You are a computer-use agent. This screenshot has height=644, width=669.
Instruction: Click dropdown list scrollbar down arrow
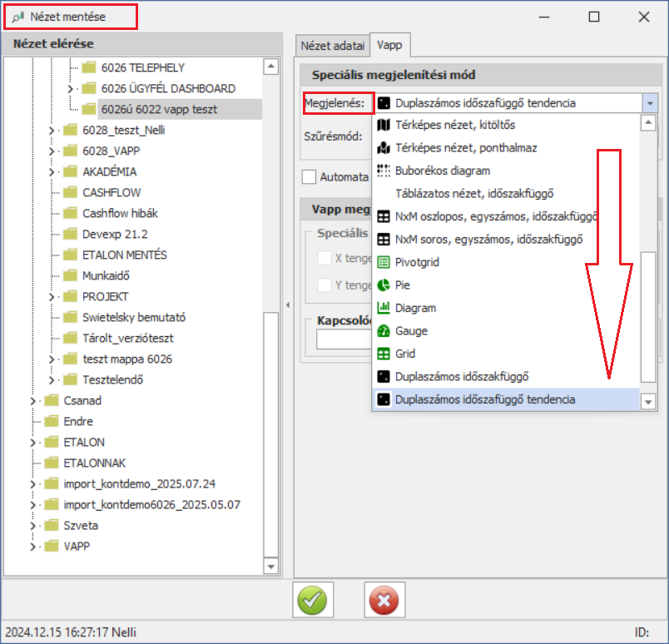[x=648, y=402]
